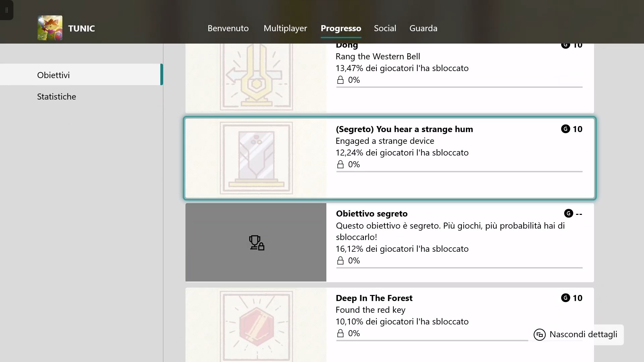
Task: Select the Progresso tab
Action: pos(341,28)
